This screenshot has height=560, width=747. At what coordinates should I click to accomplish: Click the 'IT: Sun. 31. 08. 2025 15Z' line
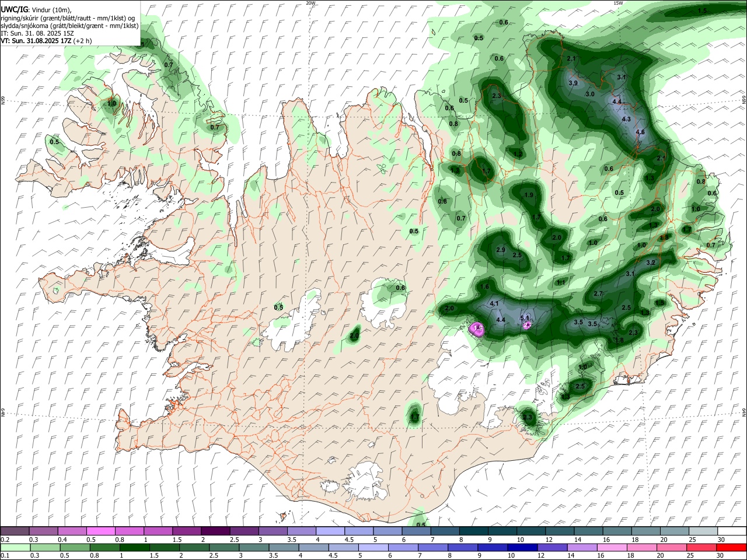[x=37, y=33]
